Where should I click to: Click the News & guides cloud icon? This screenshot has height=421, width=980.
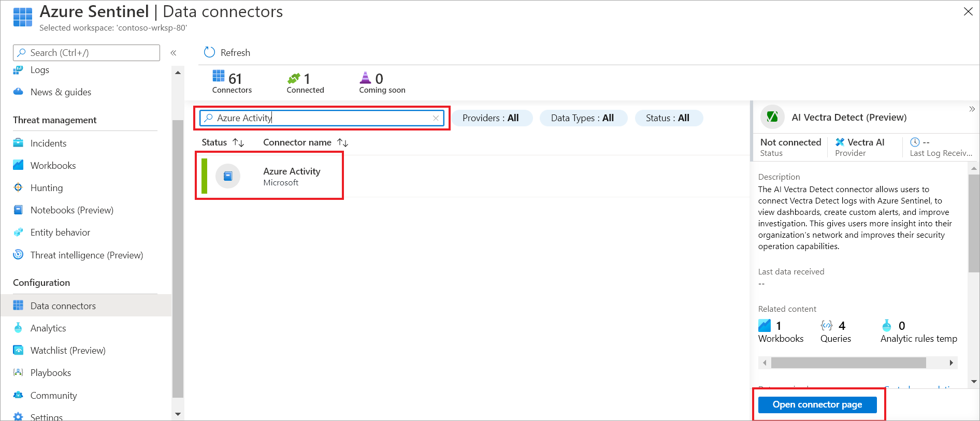(x=18, y=92)
